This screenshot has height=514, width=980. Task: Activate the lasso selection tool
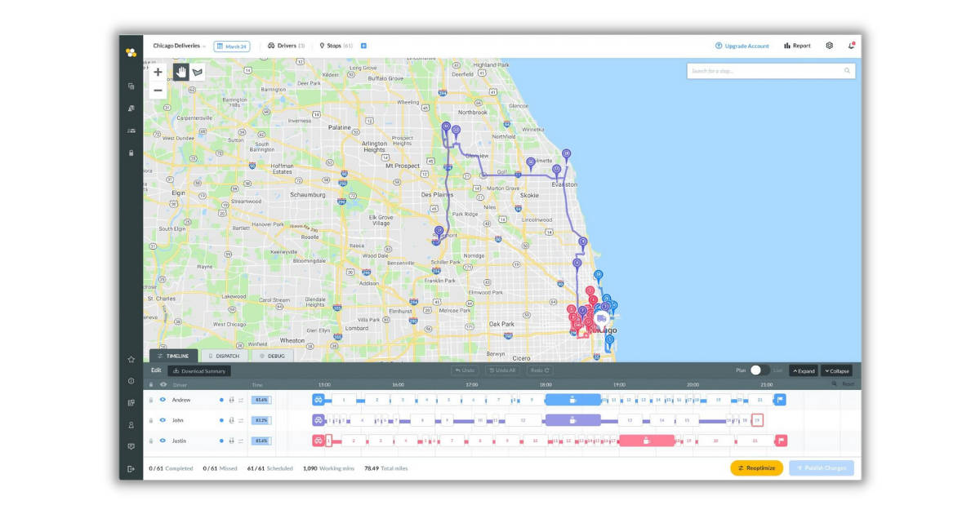[x=196, y=73]
